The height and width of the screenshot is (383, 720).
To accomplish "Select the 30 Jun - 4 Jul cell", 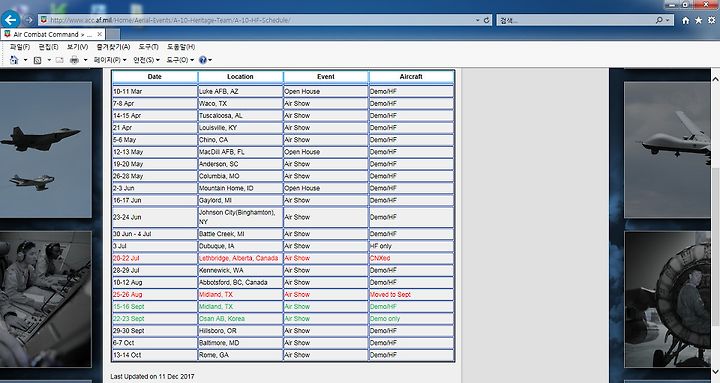I will click(x=155, y=234).
